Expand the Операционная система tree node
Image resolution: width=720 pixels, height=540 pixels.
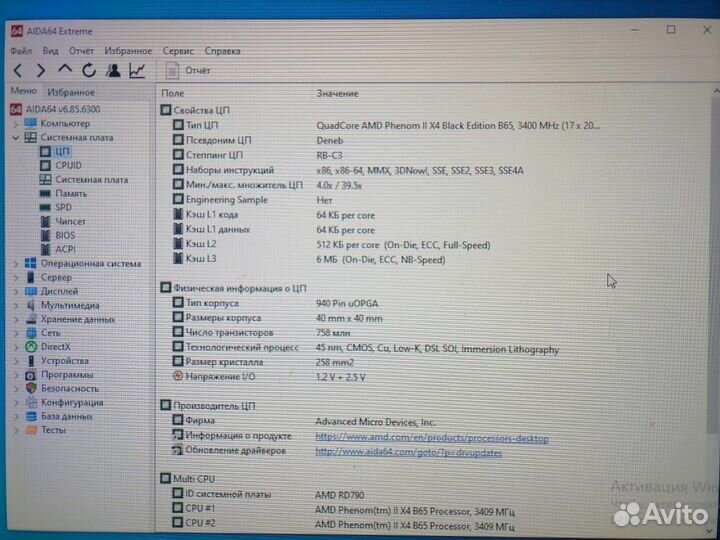(16, 264)
